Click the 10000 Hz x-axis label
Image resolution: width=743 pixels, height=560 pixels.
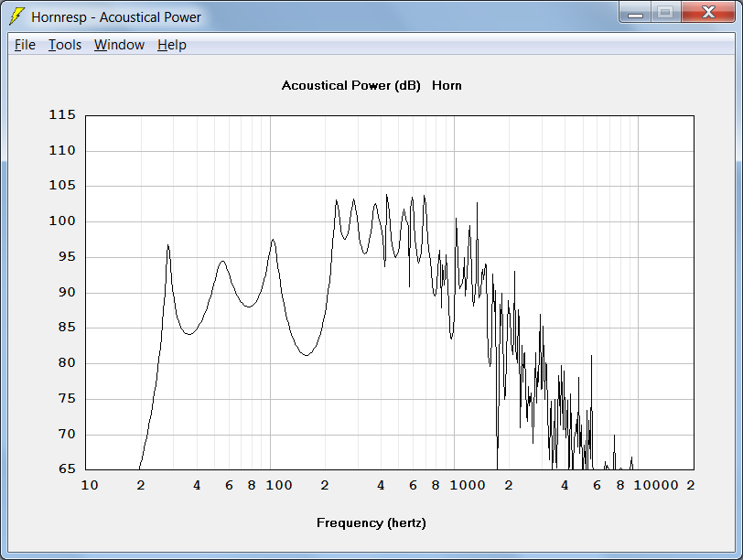656,485
